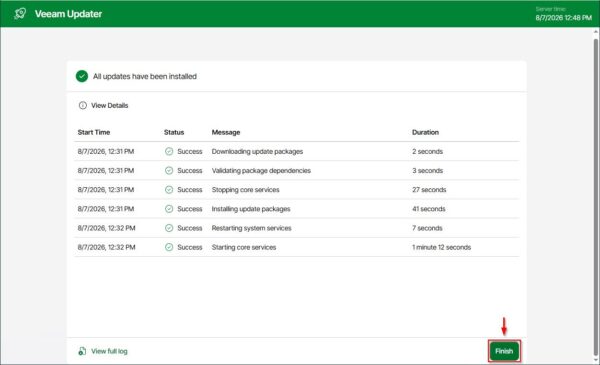Click the 7 seconds duration value
600x365 pixels.
coord(427,228)
